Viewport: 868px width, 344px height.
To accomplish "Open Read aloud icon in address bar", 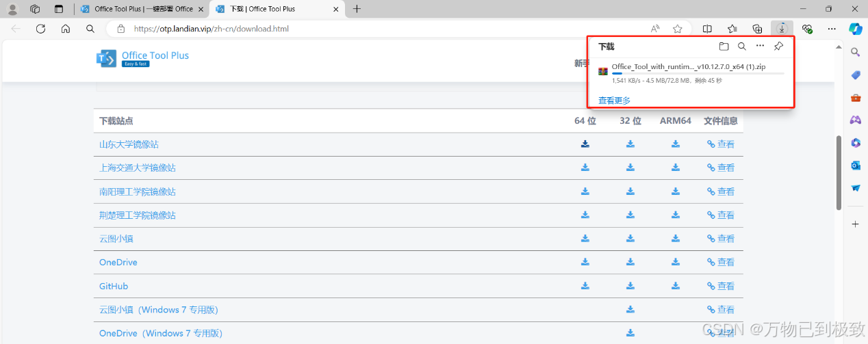I will [655, 29].
